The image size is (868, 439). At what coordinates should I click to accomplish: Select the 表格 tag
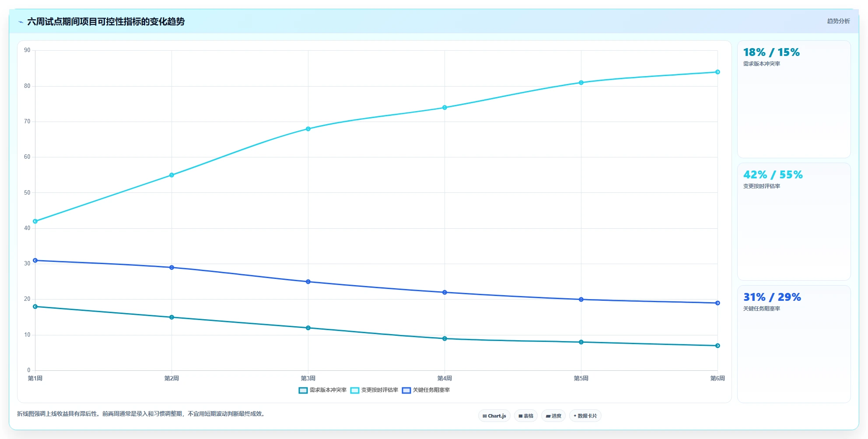point(526,416)
